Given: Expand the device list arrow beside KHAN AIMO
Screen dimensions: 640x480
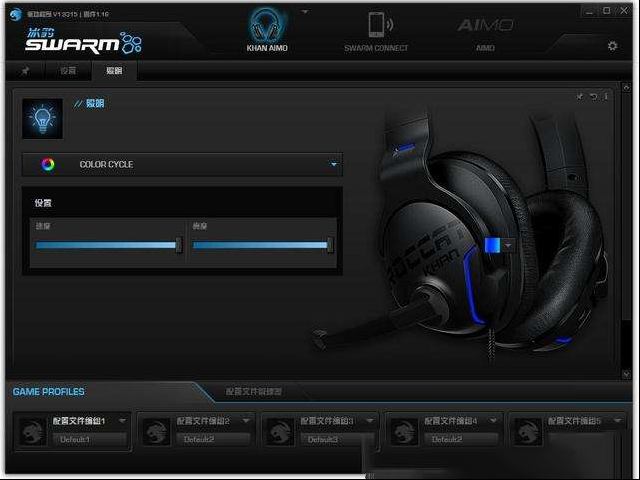Looking at the screenshot, I should (x=305, y=12).
